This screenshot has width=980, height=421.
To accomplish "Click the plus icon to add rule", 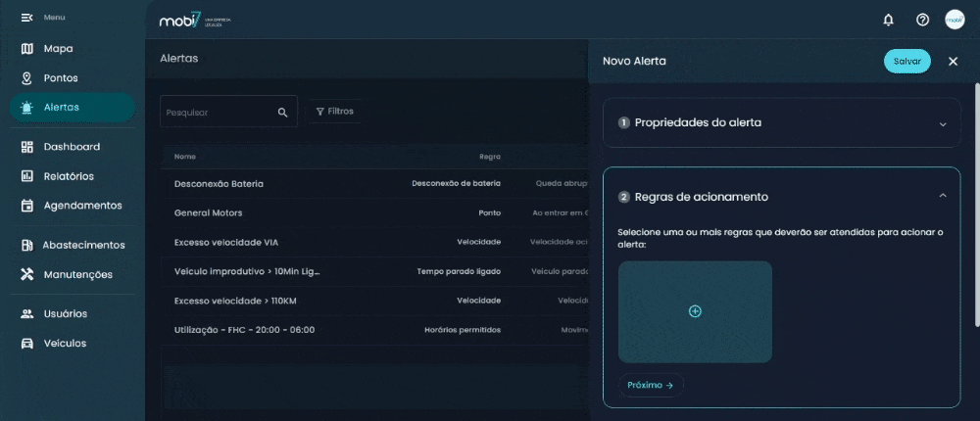I will [695, 311].
